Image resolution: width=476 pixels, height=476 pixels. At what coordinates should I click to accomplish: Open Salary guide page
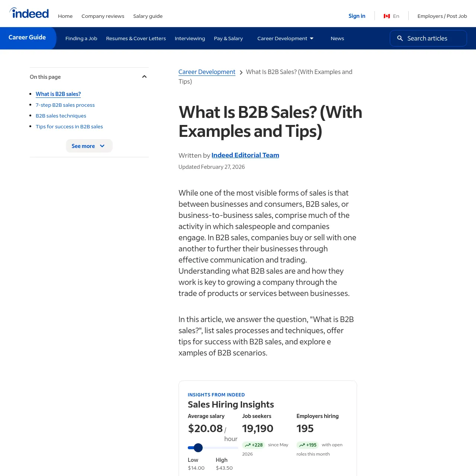point(148,16)
